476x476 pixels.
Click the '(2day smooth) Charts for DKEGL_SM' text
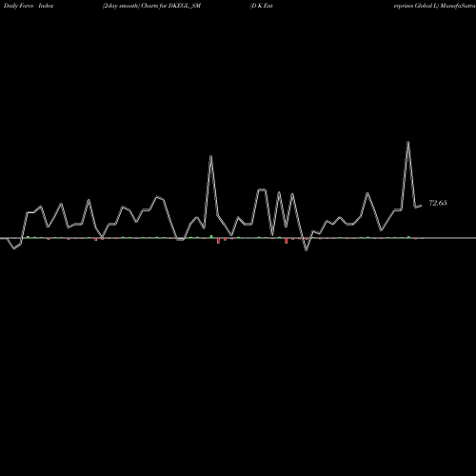pos(151,6)
